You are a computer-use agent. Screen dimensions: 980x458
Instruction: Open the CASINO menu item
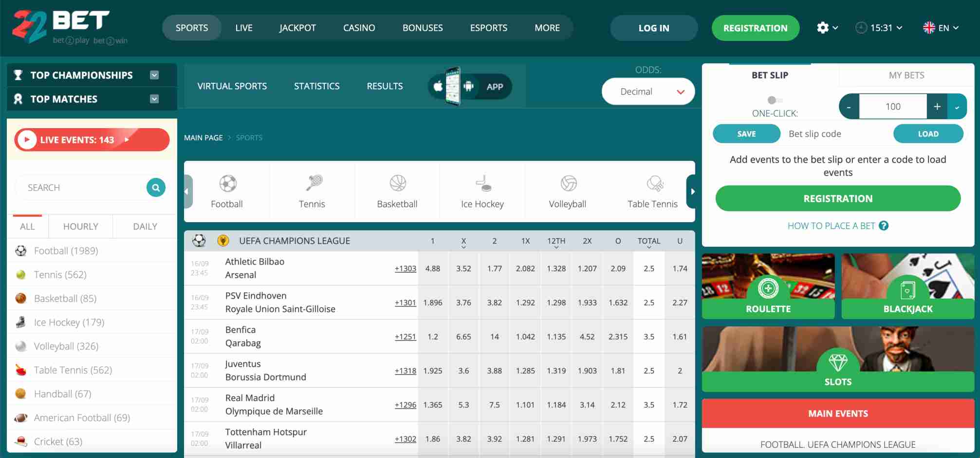pyautogui.click(x=359, y=28)
